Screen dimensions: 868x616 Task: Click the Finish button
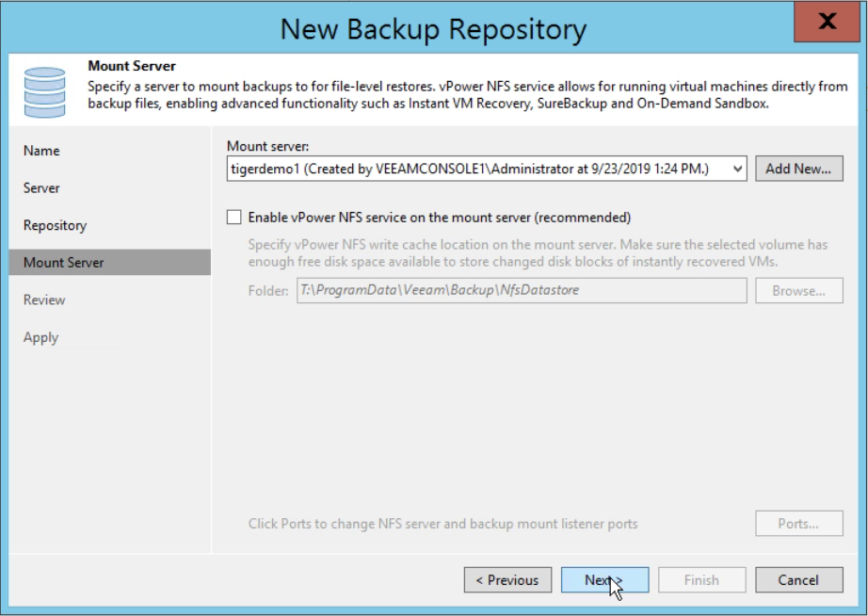click(702, 580)
